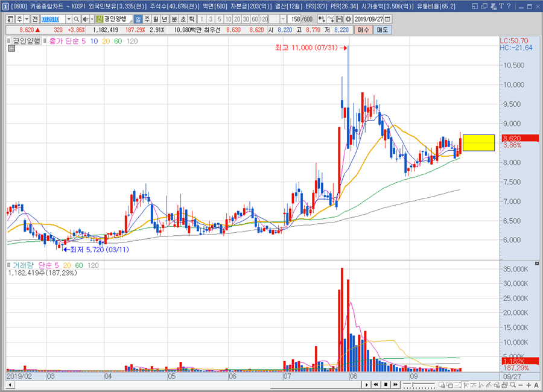Select interval preset 5

(x=219, y=19)
